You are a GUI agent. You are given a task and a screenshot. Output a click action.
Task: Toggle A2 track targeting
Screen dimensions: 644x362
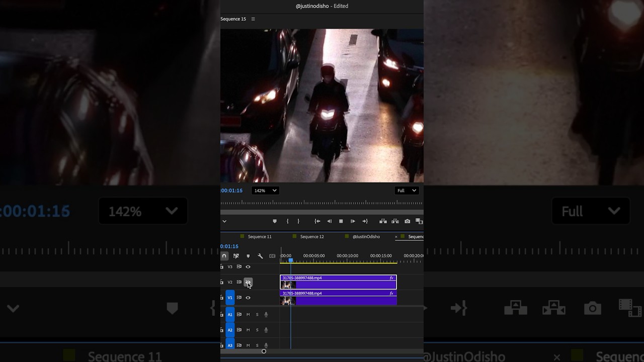point(230,330)
